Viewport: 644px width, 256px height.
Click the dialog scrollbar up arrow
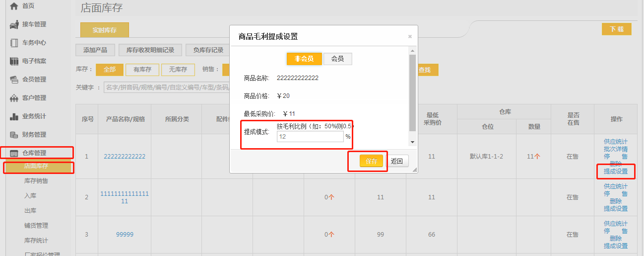[412, 50]
